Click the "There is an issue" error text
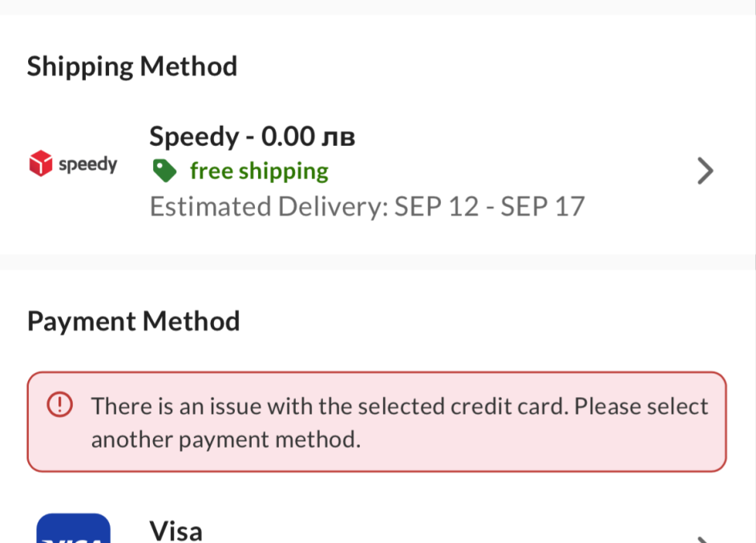This screenshot has height=543, width=756. [176, 406]
